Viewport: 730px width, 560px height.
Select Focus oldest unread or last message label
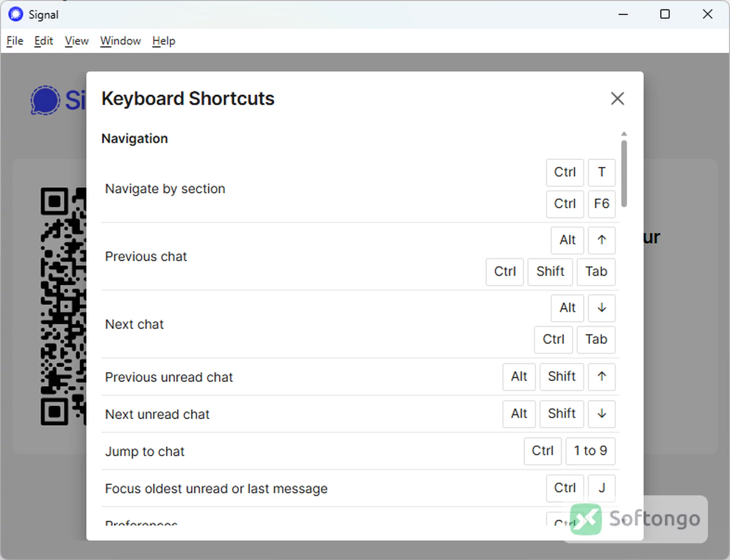click(216, 489)
